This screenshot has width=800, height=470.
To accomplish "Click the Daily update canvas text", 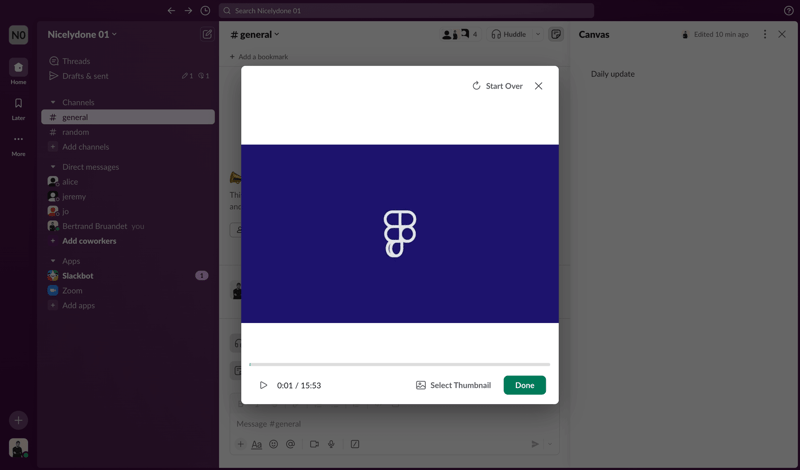I will [x=612, y=74].
